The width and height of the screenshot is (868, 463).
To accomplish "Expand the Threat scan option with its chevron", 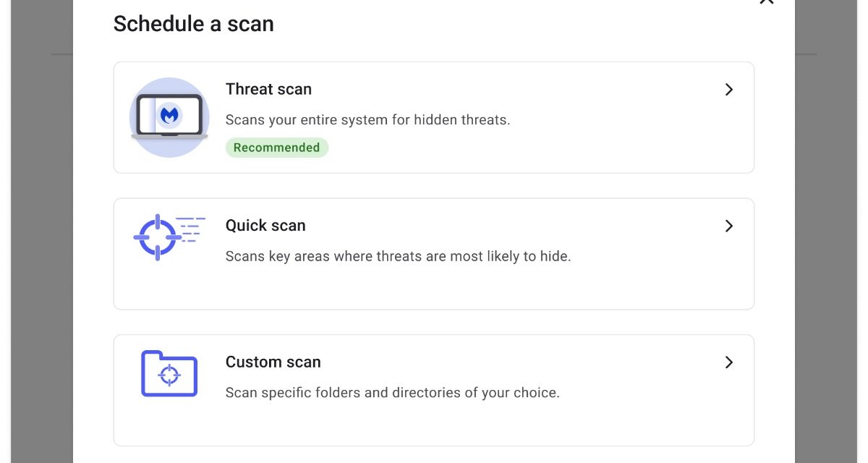I will 729,90.
